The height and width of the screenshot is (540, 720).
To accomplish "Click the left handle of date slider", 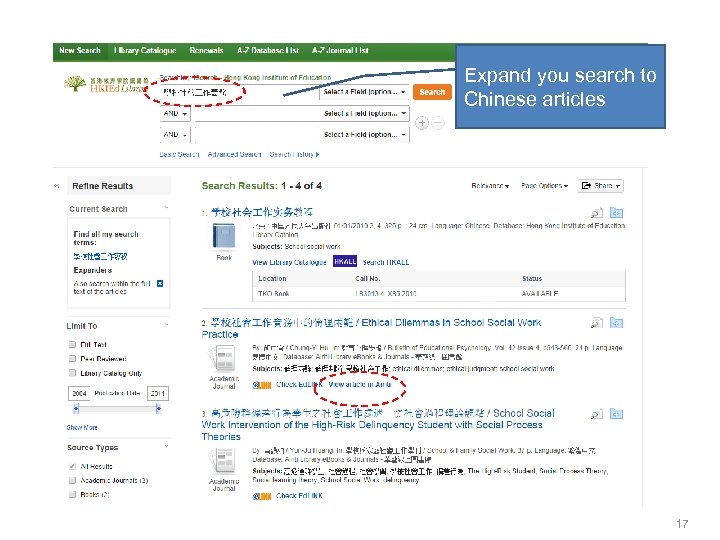I will 76,408.
